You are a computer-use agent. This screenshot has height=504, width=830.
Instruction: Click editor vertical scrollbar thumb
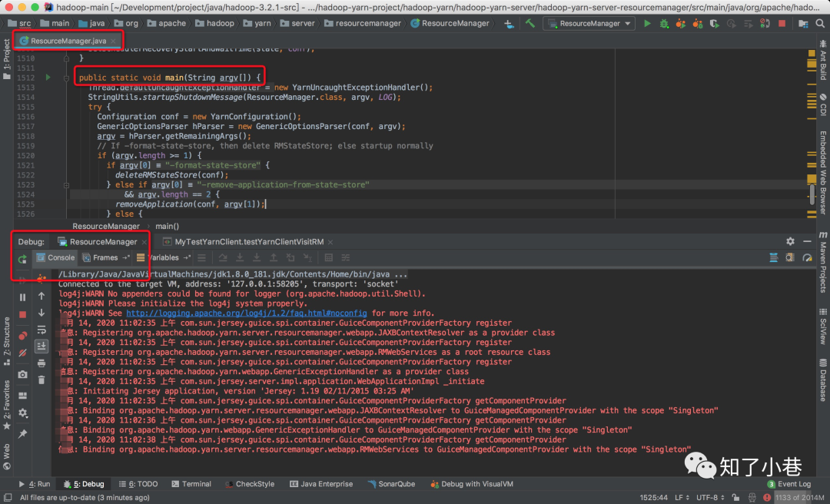coord(812,194)
